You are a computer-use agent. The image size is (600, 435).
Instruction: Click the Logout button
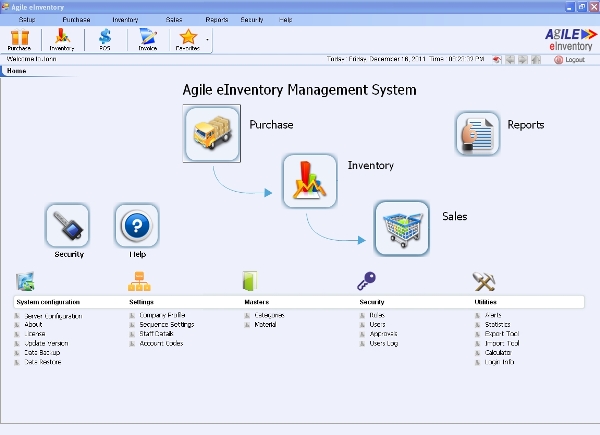point(569,60)
